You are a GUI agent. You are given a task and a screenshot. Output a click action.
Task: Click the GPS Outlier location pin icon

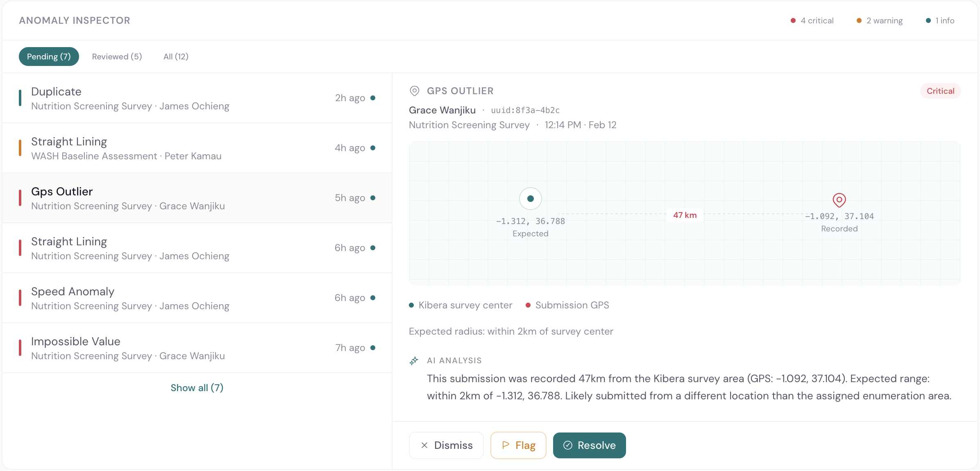pyautogui.click(x=415, y=91)
